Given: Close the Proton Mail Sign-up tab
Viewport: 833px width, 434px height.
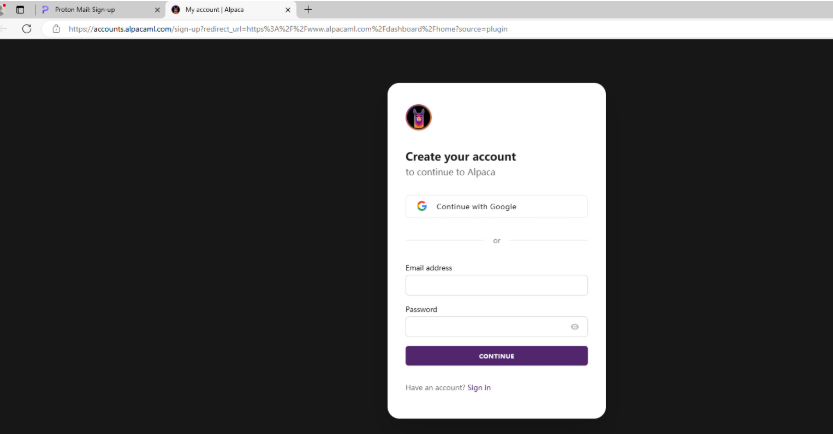Looking at the screenshot, I should pos(157,10).
